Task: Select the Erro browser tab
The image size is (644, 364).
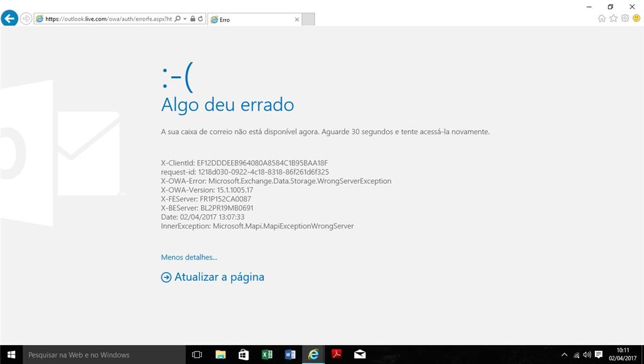Action: (x=255, y=20)
